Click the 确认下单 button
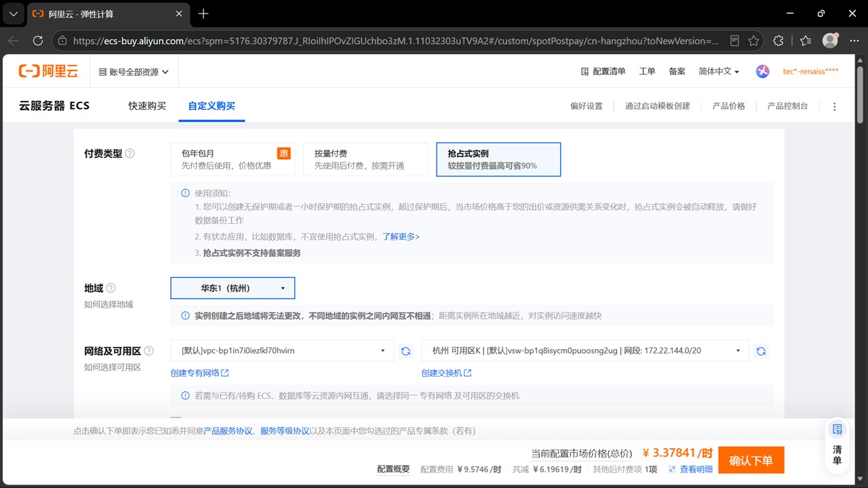This screenshot has width=868, height=488. 751,460
